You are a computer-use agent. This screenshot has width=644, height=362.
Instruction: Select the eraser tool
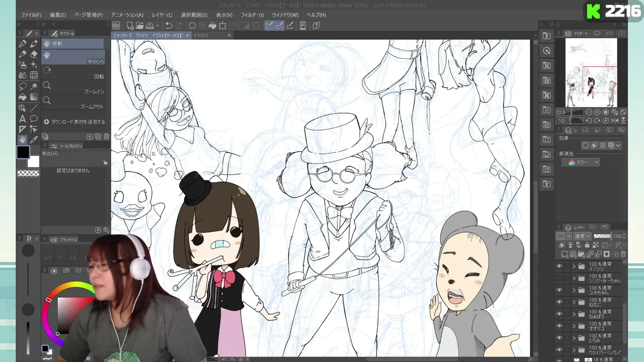click(x=34, y=54)
